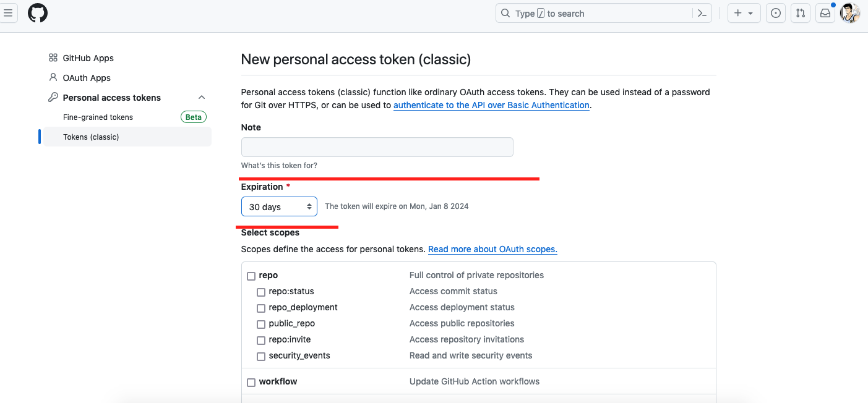Open the notifications inbox icon
Image resolution: width=868 pixels, height=403 pixels.
pyautogui.click(x=825, y=13)
